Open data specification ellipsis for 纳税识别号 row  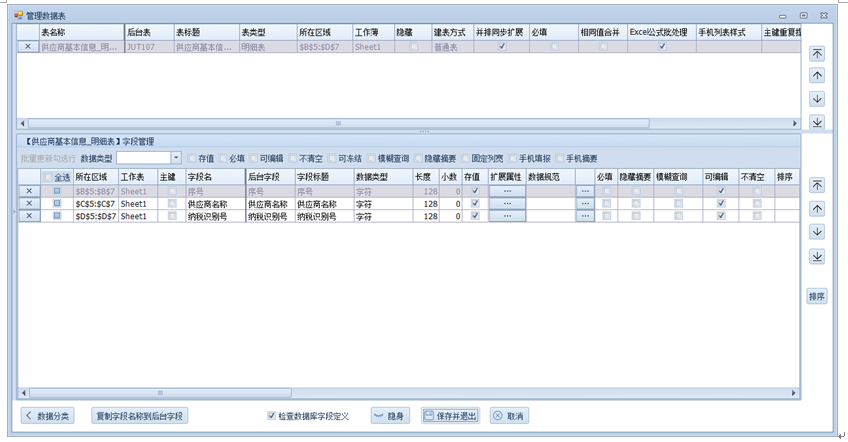pyautogui.click(x=585, y=216)
